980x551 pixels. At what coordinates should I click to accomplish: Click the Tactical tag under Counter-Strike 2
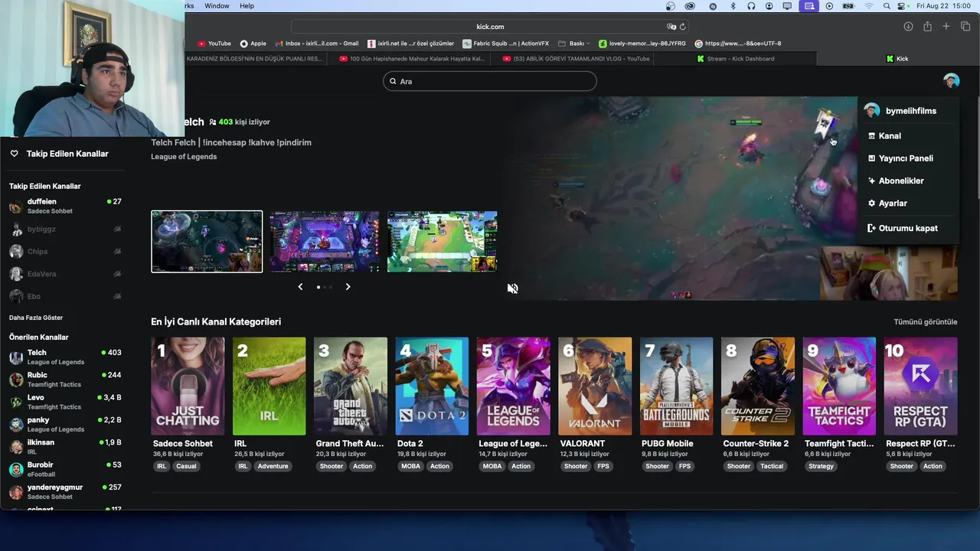click(x=772, y=466)
